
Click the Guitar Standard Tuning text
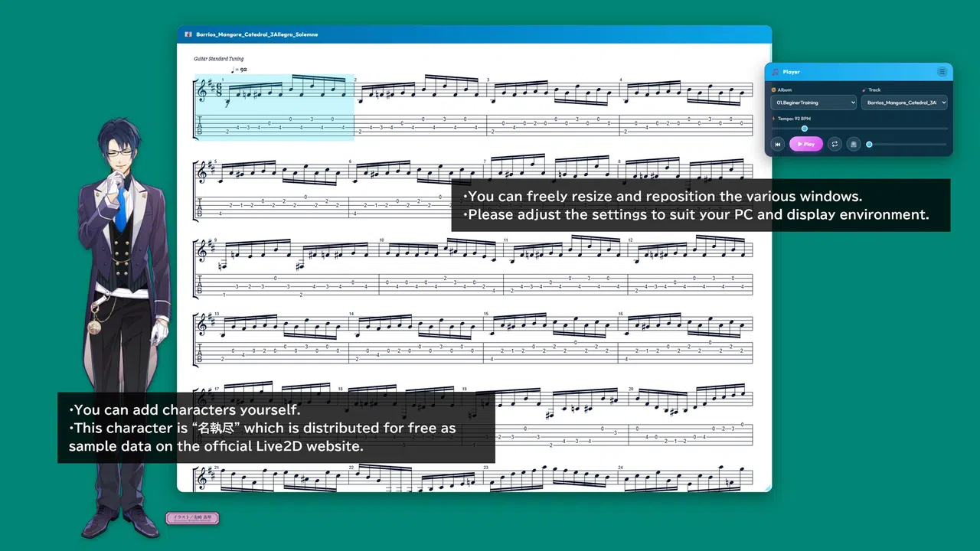[x=219, y=59]
